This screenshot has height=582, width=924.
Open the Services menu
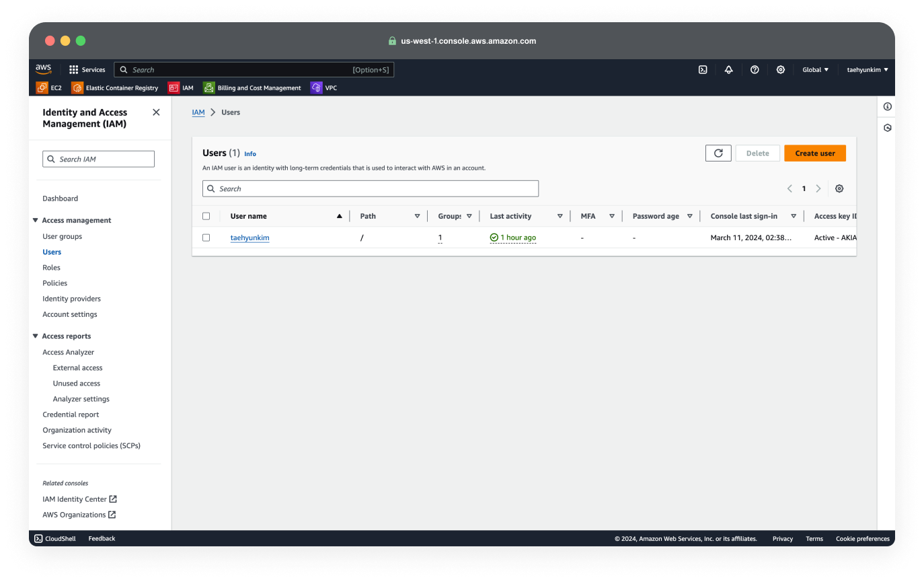click(x=87, y=69)
